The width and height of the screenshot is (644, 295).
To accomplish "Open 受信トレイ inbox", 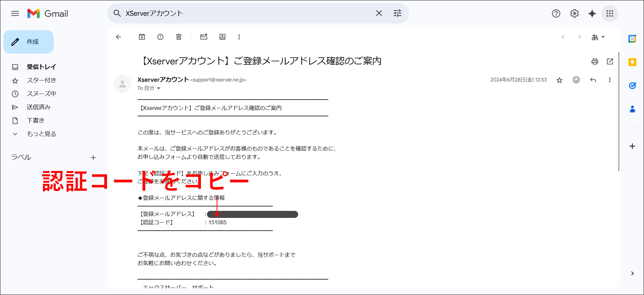I will click(41, 67).
